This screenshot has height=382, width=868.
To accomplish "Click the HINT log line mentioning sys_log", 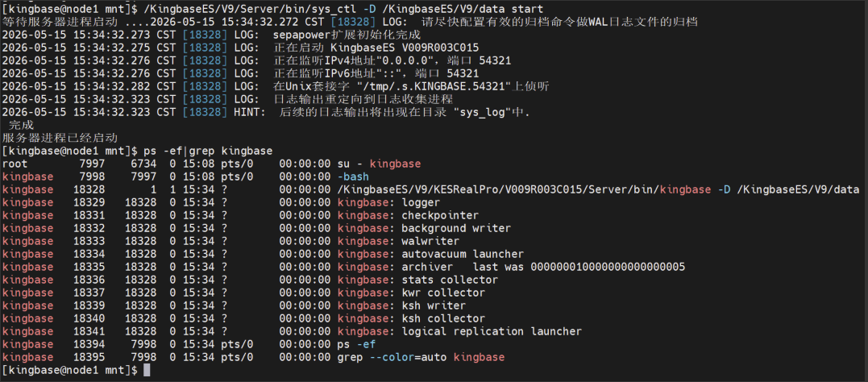I will pos(266,112).
